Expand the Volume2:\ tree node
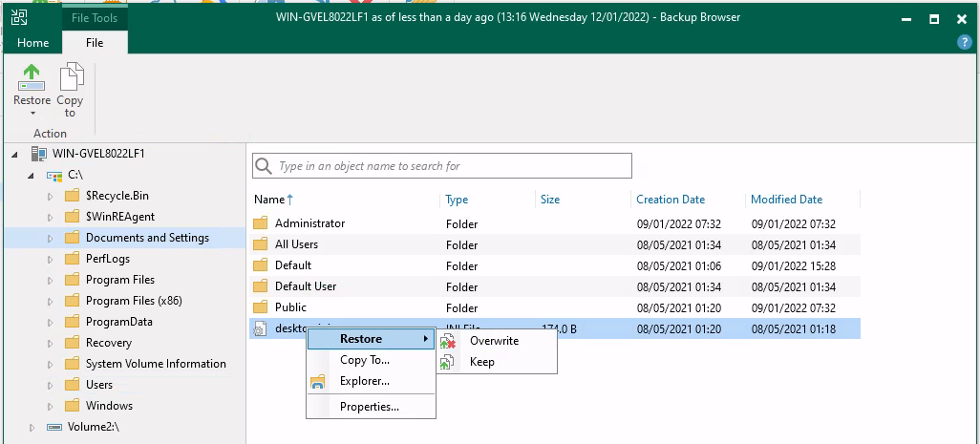Viewport: 980px width, 444px height. (x=32, y=428)
